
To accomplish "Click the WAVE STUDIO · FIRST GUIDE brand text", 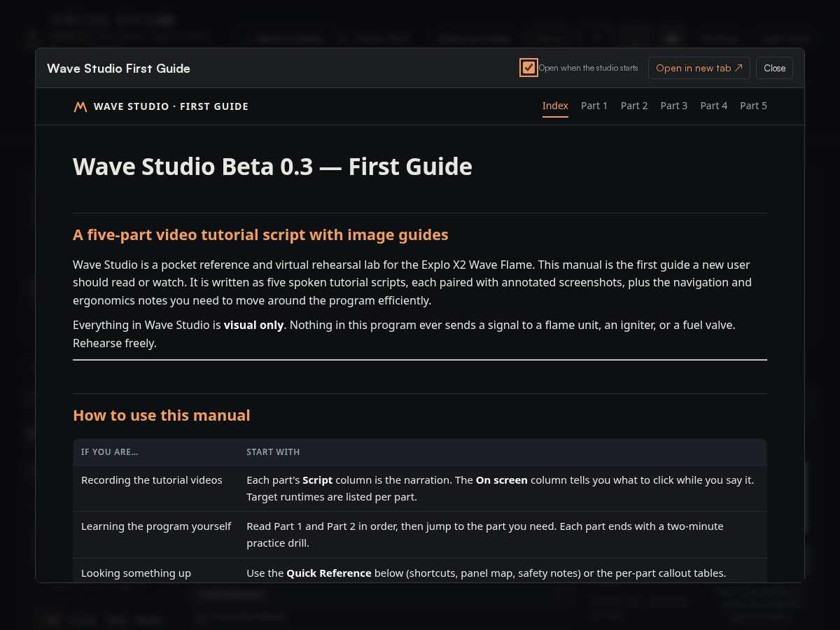I will pos(171,106).
